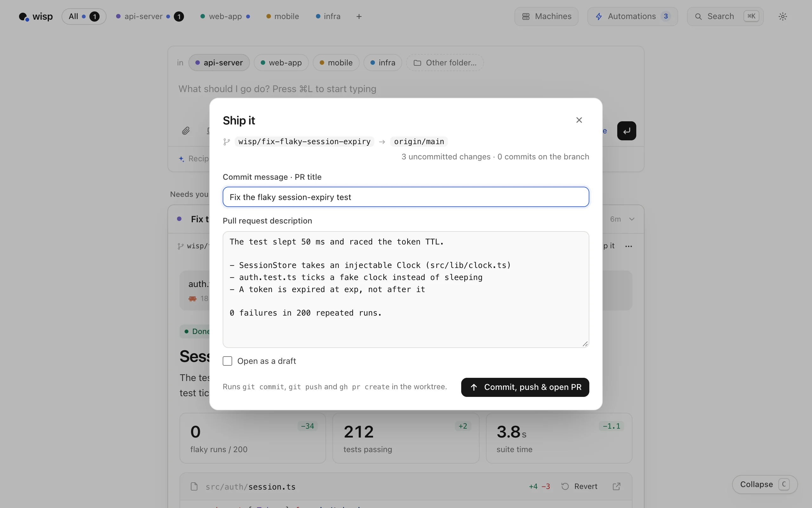This screenshot has width=812, height=508.
Task: Click the file icon beside src/auth/session.ts
Action: pos(194,486)
